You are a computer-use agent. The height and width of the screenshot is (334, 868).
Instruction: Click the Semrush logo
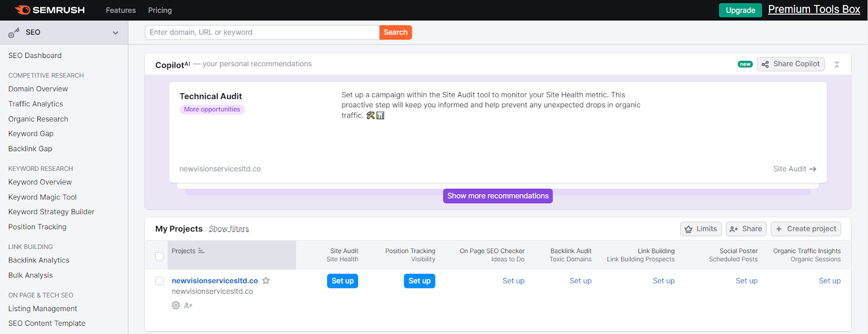pyautogui.click(x=50, y=10)
